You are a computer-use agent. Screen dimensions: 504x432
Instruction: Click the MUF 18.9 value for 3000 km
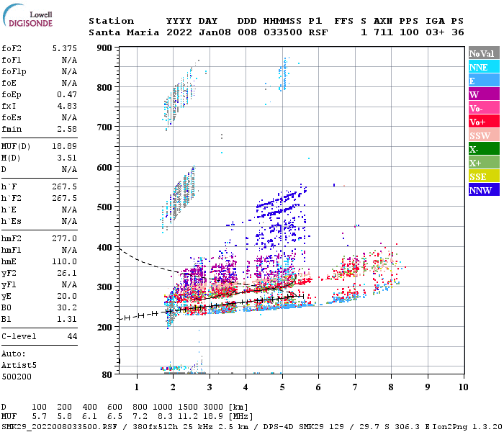(x=213, y=417)
